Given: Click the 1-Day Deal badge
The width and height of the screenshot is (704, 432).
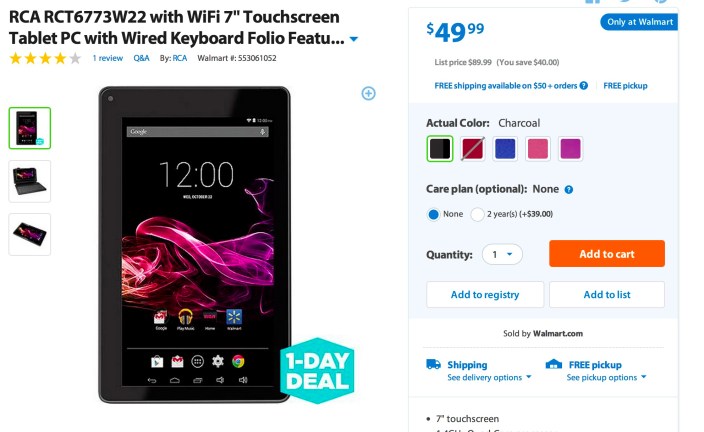Looking at the screenshot, I should coord(317,370).
